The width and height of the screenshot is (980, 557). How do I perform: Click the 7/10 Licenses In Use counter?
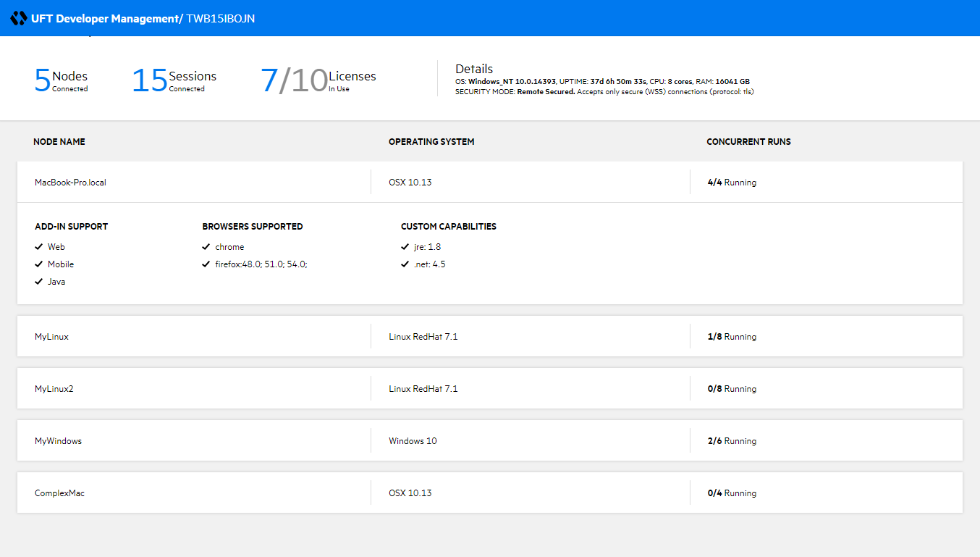(x=318, y=80)
